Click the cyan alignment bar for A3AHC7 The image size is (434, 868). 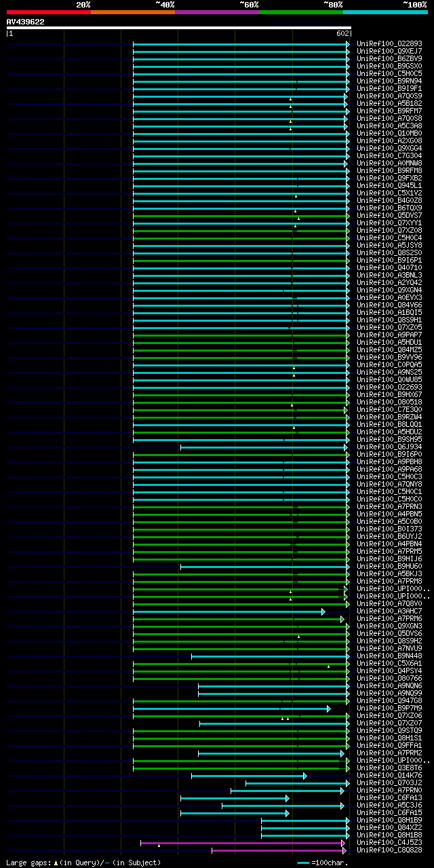point(229,611)
